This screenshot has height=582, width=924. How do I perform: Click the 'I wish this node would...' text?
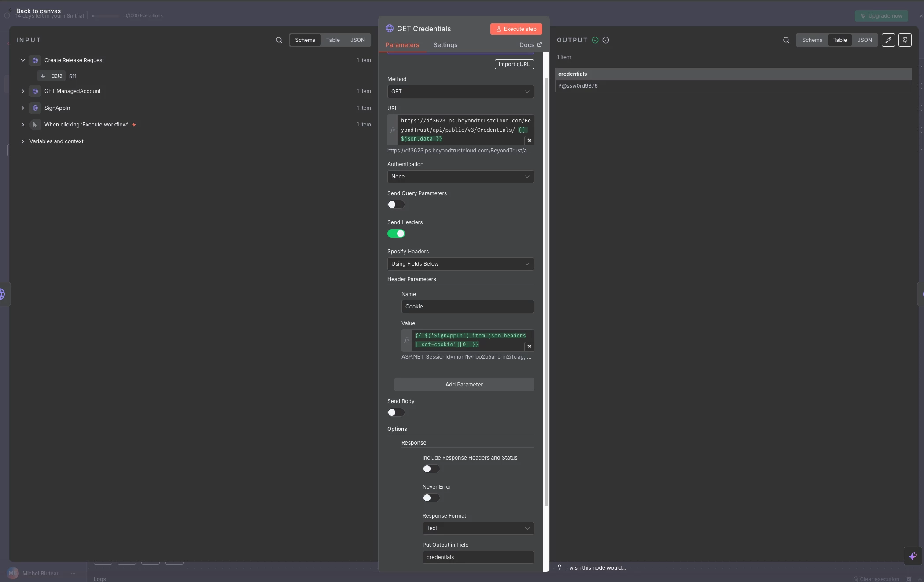[x=596, y=568]
